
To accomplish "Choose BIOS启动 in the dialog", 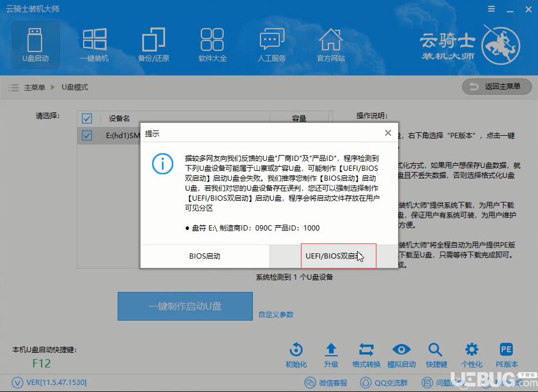I will (x=205, y=256).
